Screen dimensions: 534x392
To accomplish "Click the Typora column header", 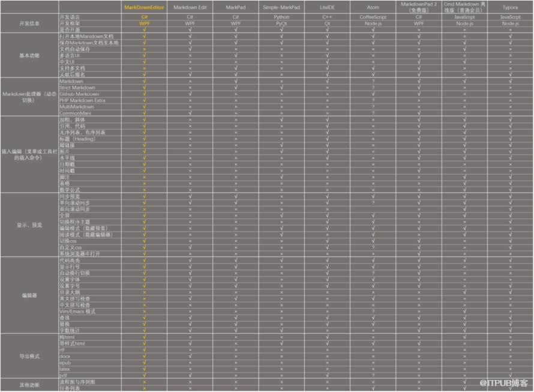I will (510, 7).
